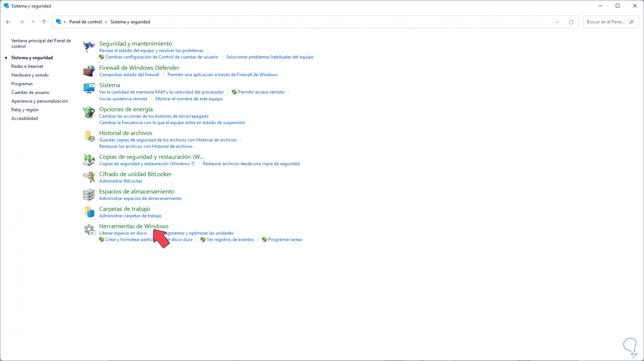Click the Herramientas de Windows gear icon
644x361 pixels.
point(89,229)
